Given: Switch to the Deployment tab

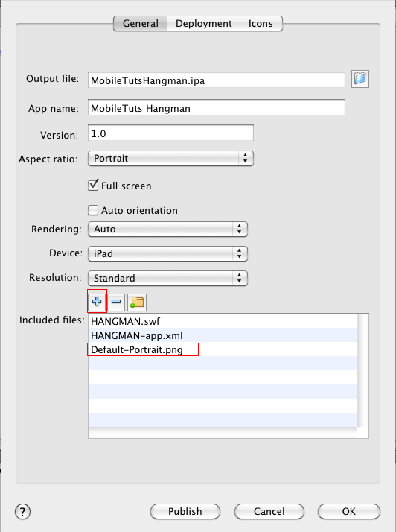Looking at the screenshot, I should [x=204, y=23].
